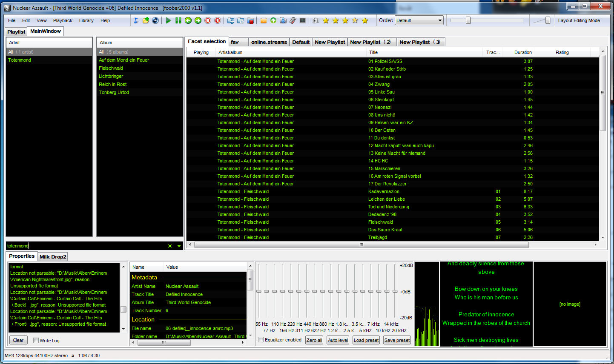Sort by the Rating column header
The image size is (614, 364).
pyautogui.click(x=562, y=52)
